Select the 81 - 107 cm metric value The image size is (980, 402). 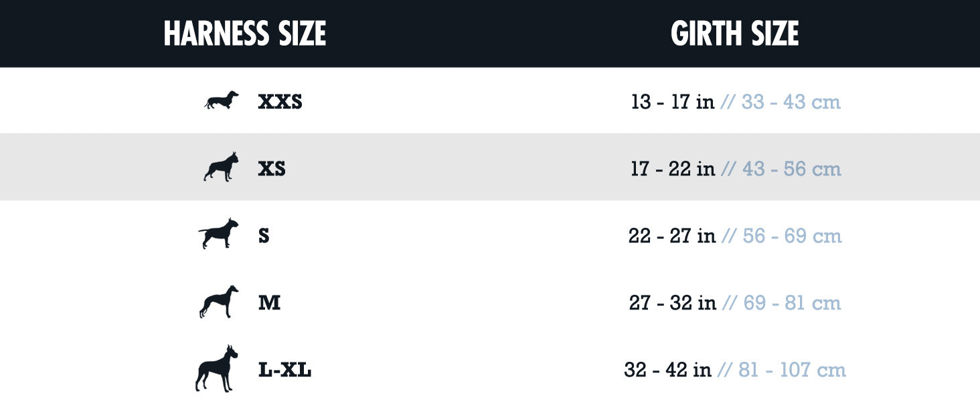792,370
